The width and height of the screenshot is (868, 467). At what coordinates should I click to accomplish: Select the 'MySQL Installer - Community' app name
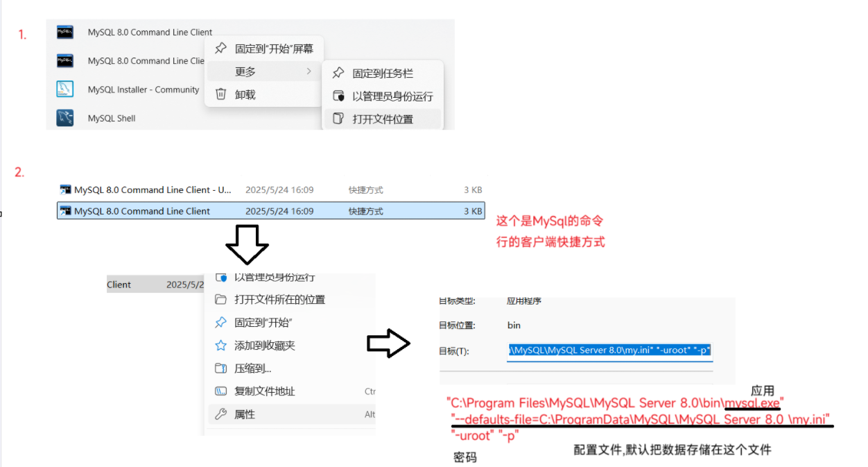144,90
